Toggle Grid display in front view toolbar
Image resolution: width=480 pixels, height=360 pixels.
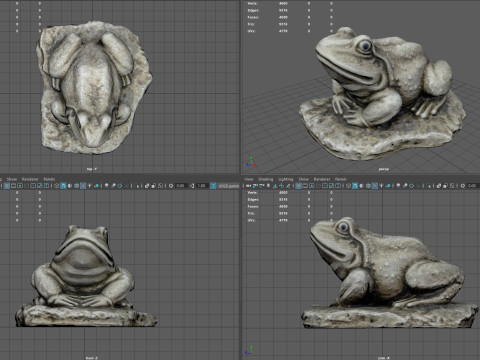point(7,186)
